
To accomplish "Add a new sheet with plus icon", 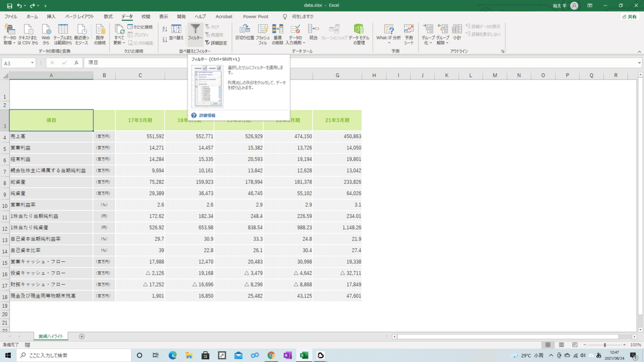I will pyautogui.click(x=82, y=336).
